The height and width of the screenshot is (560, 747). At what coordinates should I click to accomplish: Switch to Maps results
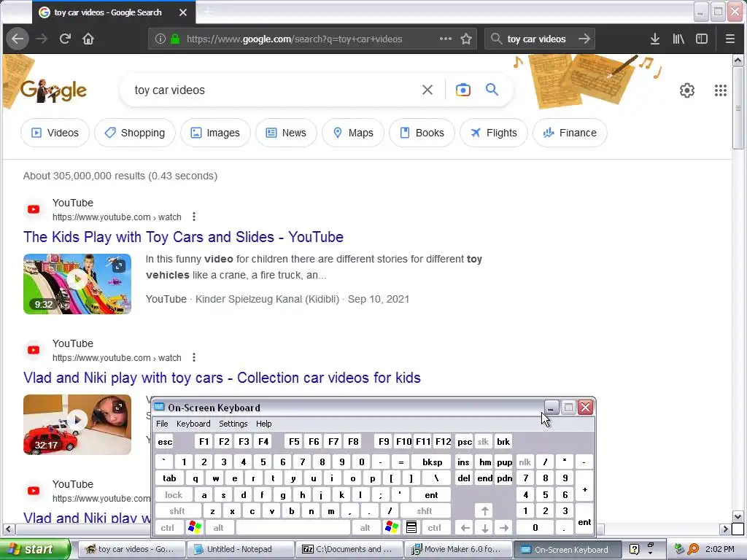click(x=353, y=133)
